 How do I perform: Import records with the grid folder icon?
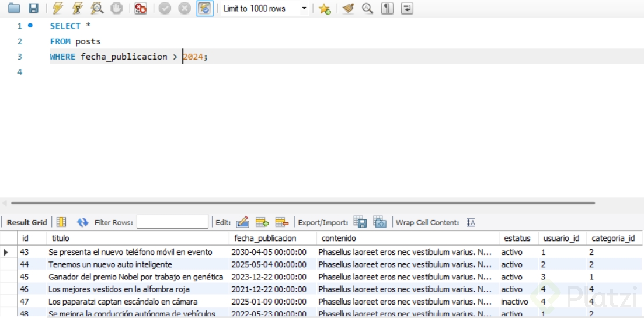tap(380, 222)
